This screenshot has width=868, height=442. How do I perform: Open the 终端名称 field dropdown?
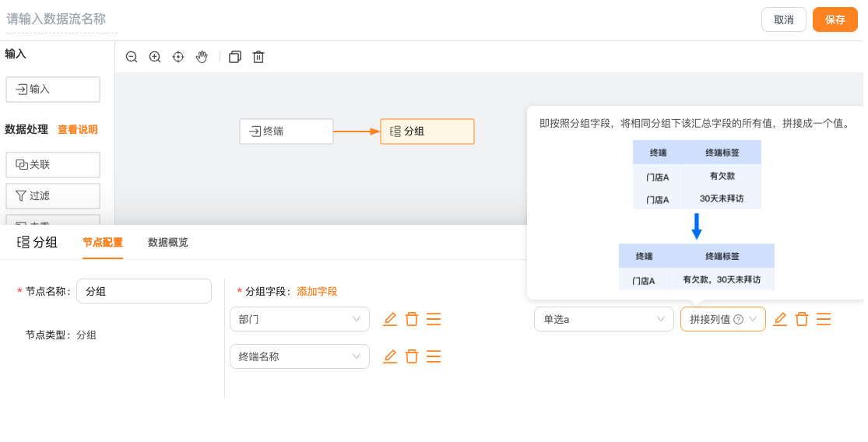(x=299, y=356)
